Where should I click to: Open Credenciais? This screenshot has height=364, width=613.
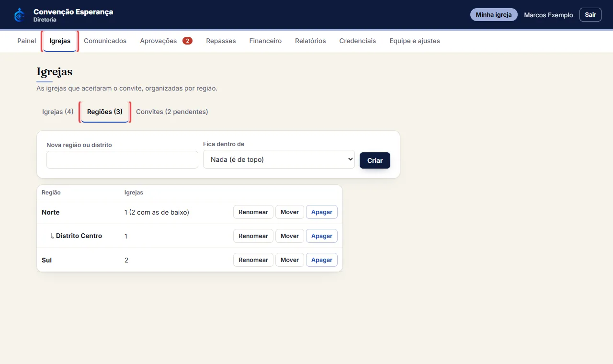[x=358, y=41]
